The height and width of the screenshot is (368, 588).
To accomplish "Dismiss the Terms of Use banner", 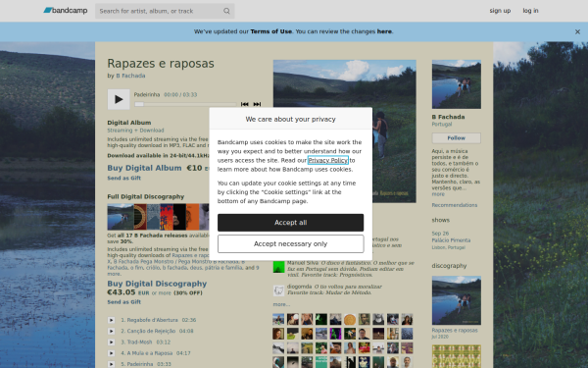I will [577, 32].
